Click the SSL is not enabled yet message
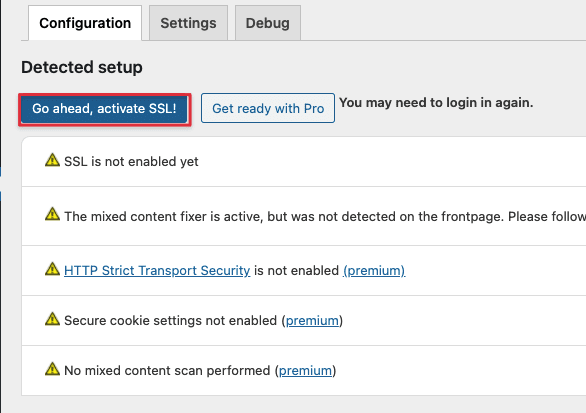586x413 pixels. 131,161
